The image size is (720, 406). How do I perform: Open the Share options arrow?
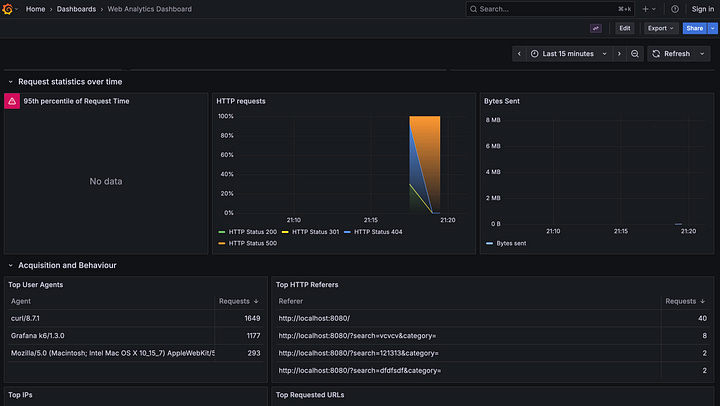click(x=712, y=28)
